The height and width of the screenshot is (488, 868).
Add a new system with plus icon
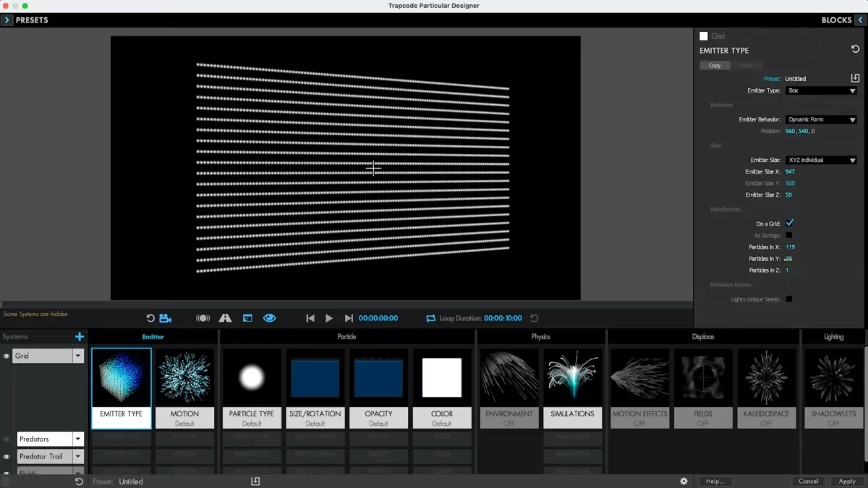[x=80, y=337]
